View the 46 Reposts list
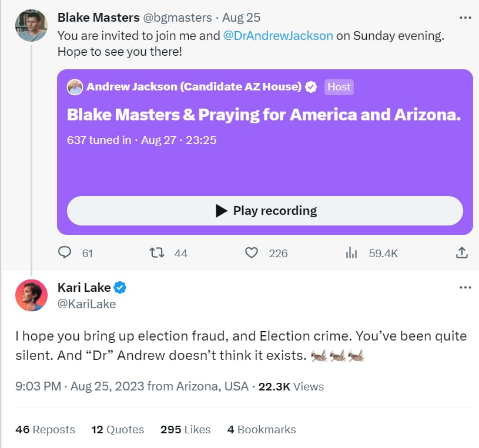The height and width of the screenshot is (448, 479). point(45,429)
